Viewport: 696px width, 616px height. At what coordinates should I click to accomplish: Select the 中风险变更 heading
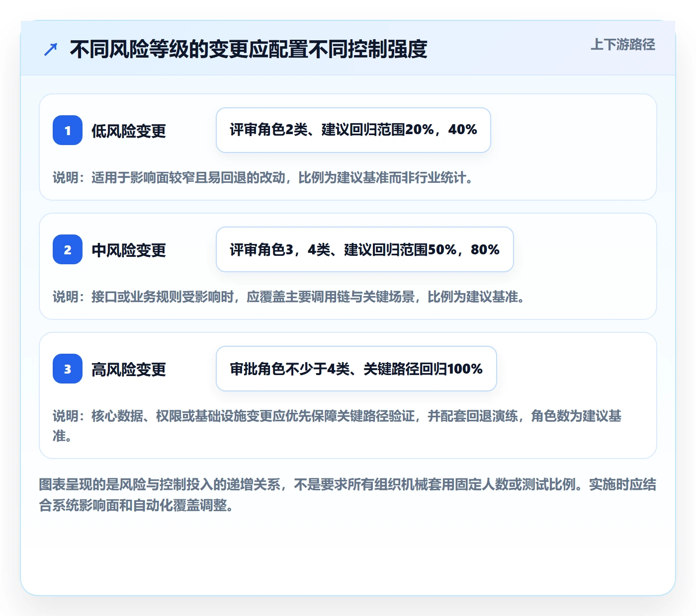point(129,250)
